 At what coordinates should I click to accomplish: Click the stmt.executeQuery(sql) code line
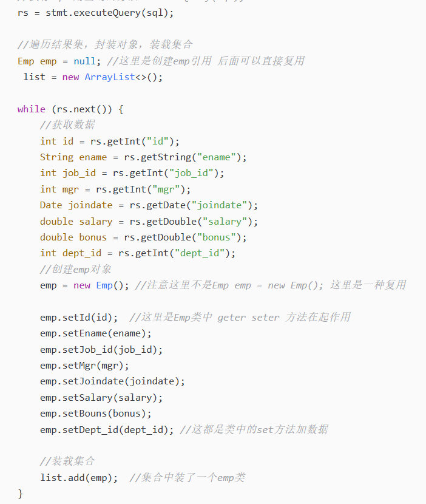tap(95, 13)
